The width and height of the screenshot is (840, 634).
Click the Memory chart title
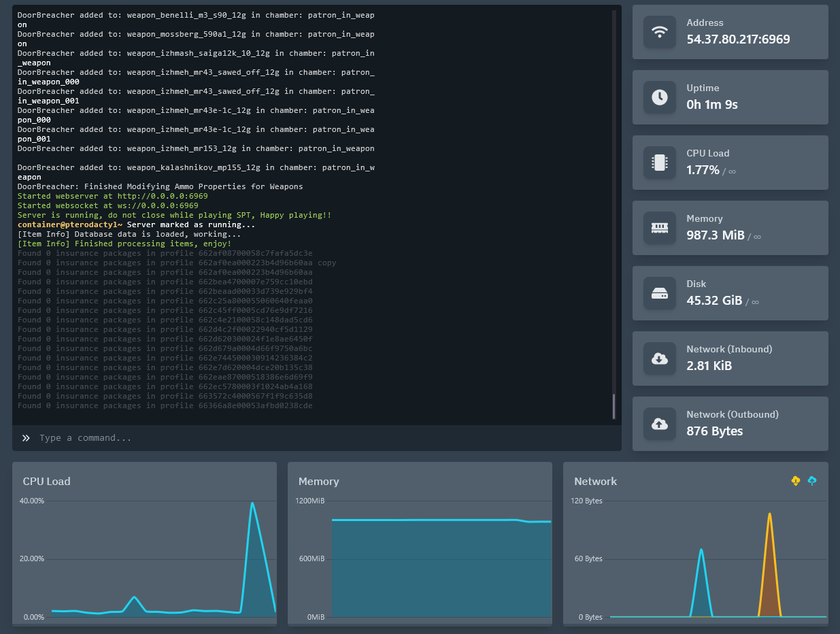[x=318, y=481]
